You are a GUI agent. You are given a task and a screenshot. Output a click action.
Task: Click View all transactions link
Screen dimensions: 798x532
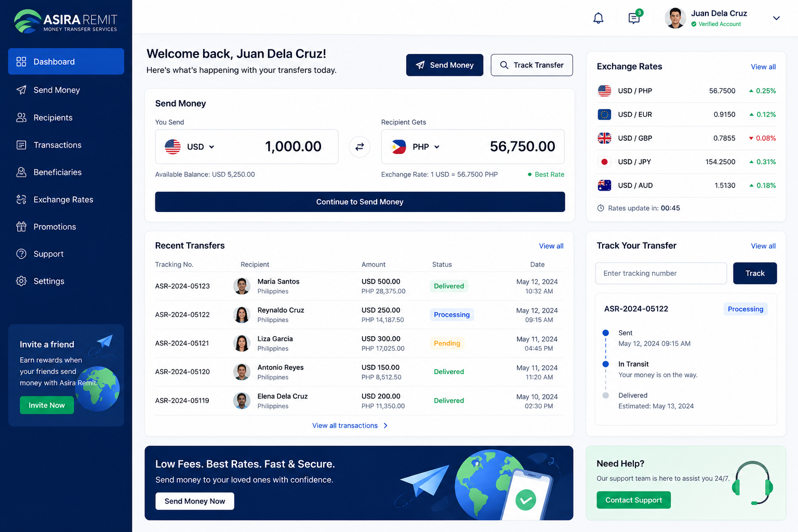click(345, 425)
